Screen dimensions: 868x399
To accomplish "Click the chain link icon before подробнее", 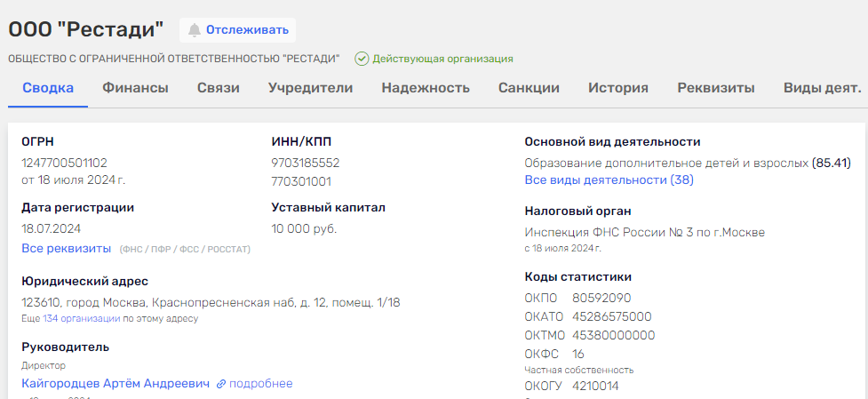I will (221, 384).
